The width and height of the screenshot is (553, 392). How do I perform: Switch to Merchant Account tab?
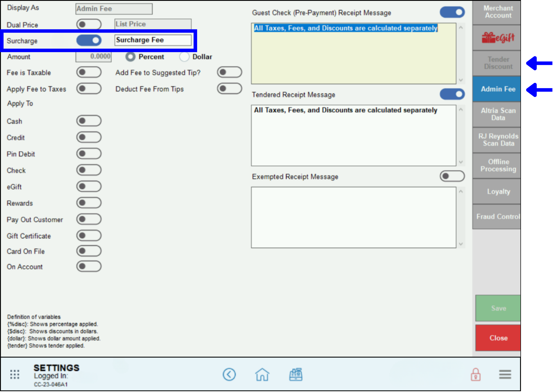click(x=497, y=12)
